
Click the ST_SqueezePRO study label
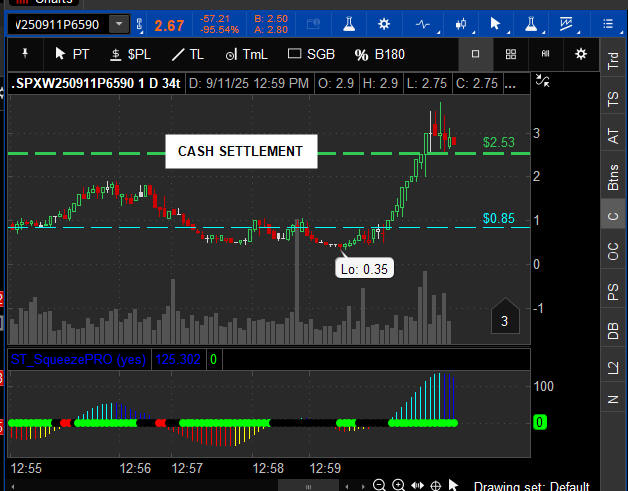[75, 359]
